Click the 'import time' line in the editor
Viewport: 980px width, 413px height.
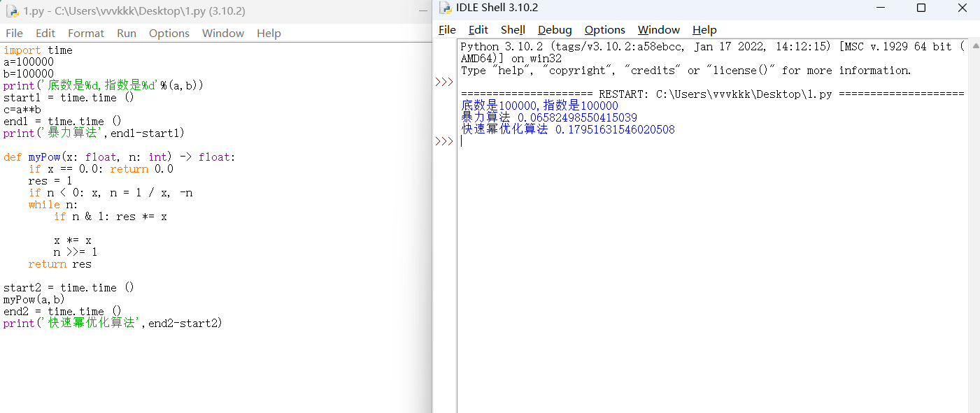click(x=38, y=50)
